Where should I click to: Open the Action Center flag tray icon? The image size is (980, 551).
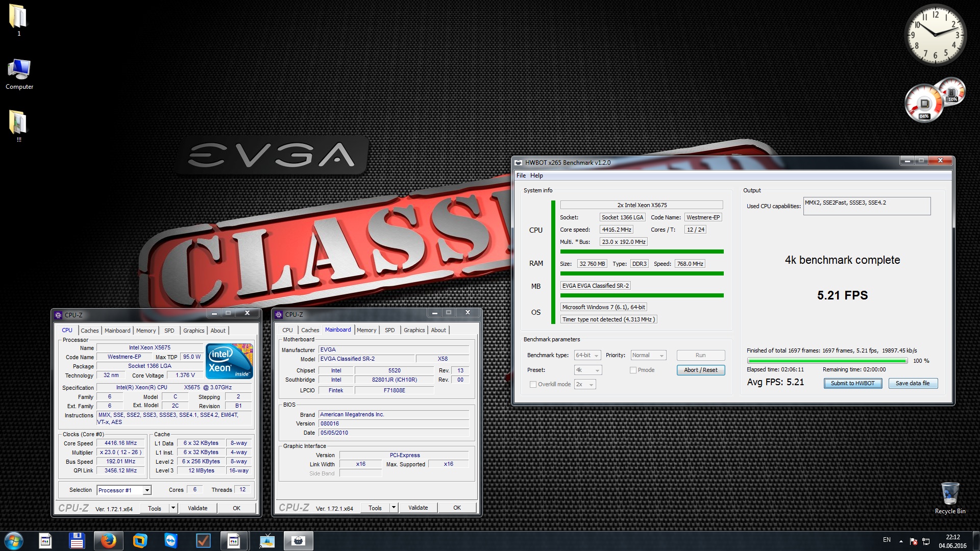[914, 541]
